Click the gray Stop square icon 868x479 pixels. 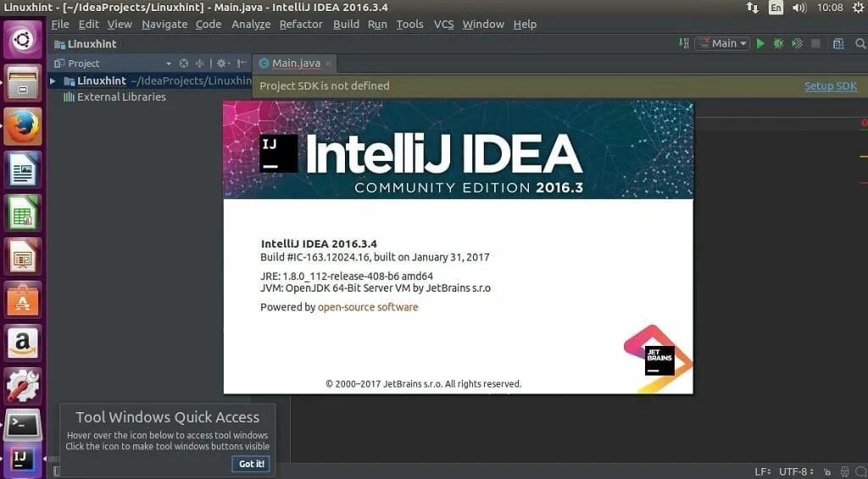coord(815,43)
